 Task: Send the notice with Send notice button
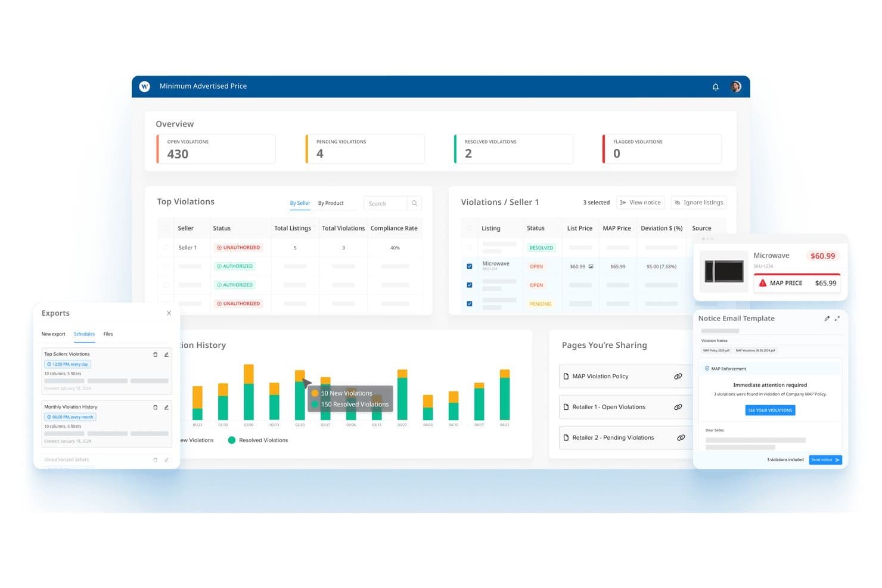[825, 460]
